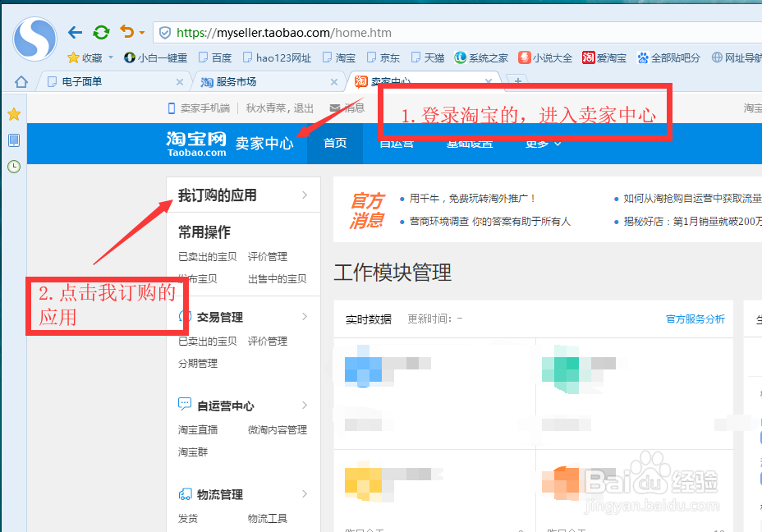Image resolution: width=762 pixels, height=532 pixels.
Task: Click the sidebar clock history icon
Action: click(x=14, y=167)
